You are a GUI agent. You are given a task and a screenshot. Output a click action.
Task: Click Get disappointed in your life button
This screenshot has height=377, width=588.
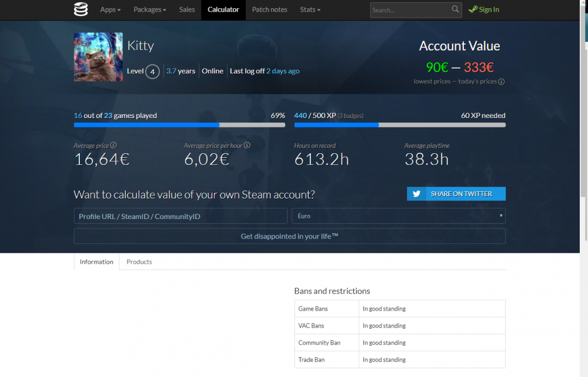point(289,236)
